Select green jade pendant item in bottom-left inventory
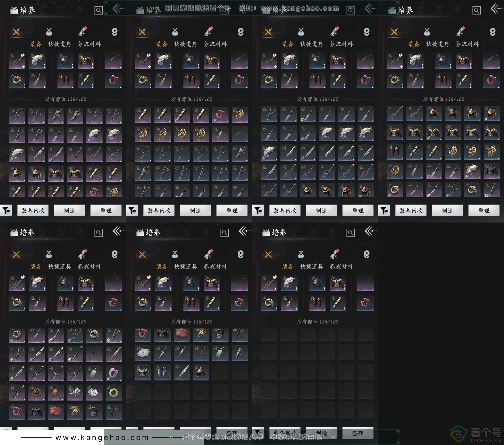504x445 pixels. (94, 373)
